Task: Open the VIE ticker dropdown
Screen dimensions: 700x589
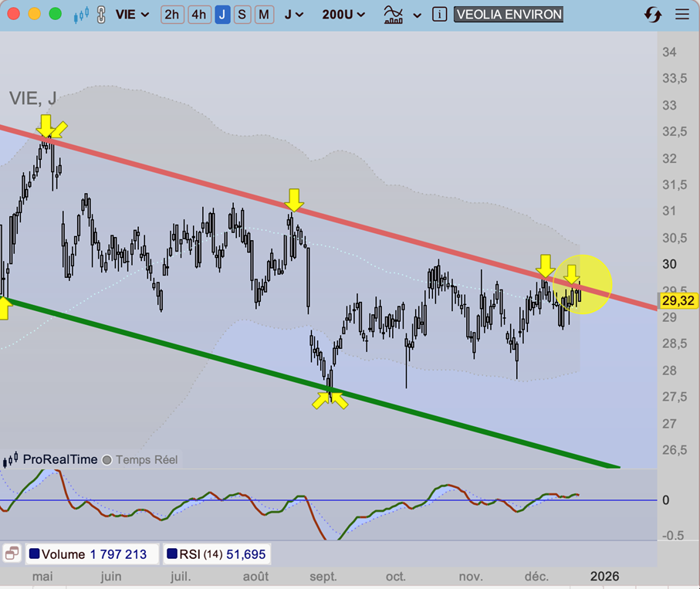Action: pos(132,15)
